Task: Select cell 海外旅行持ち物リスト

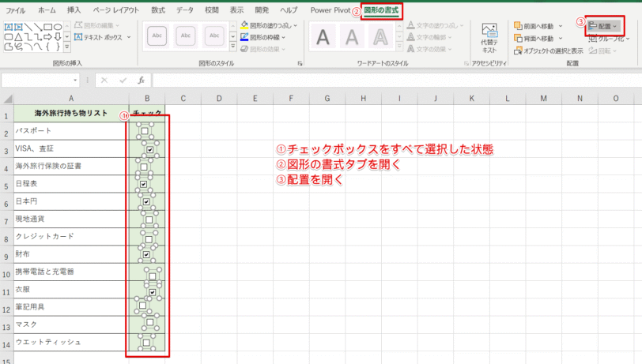Action: pyautogui.click(x=71, y=113)
